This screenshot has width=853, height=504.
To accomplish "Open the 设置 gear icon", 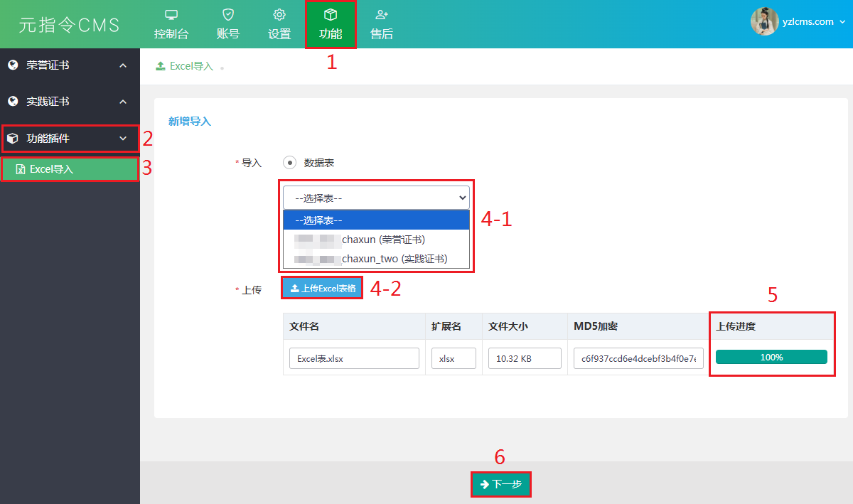I will pyautogui.click(x=279, y=15).
